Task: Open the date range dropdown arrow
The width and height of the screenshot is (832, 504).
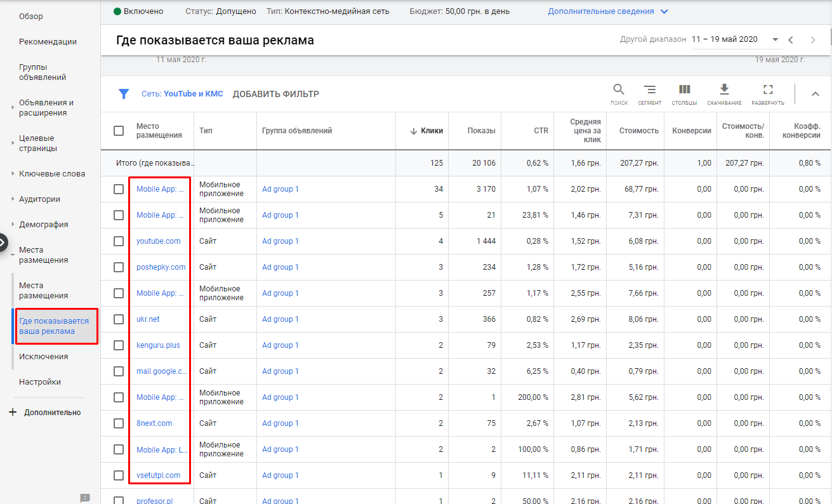Action: (775, 39)
